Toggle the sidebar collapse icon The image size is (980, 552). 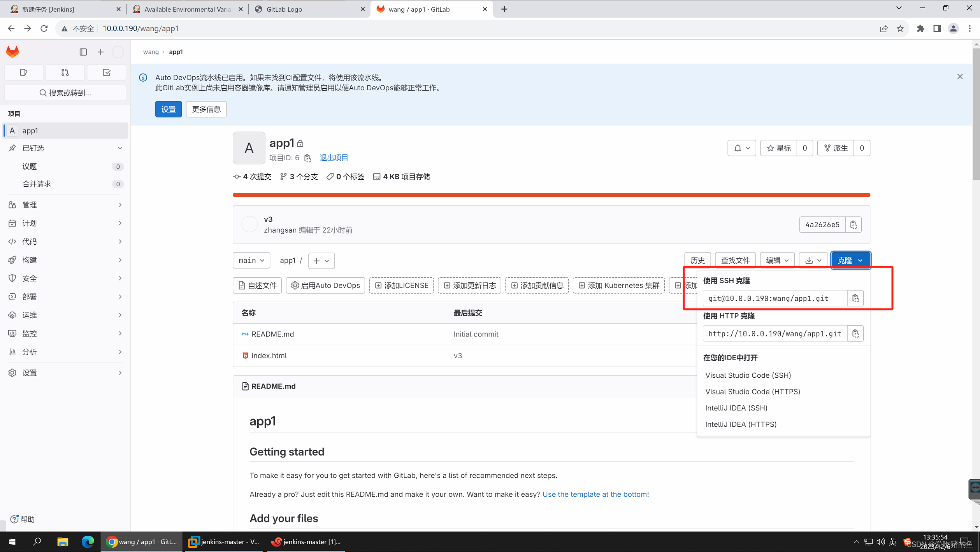click(x=83, y=52)
